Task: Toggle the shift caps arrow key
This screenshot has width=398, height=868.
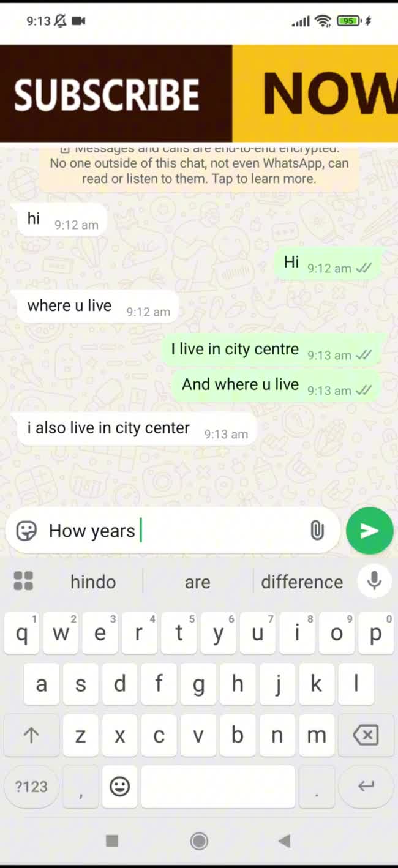Action: coord(31,735)
